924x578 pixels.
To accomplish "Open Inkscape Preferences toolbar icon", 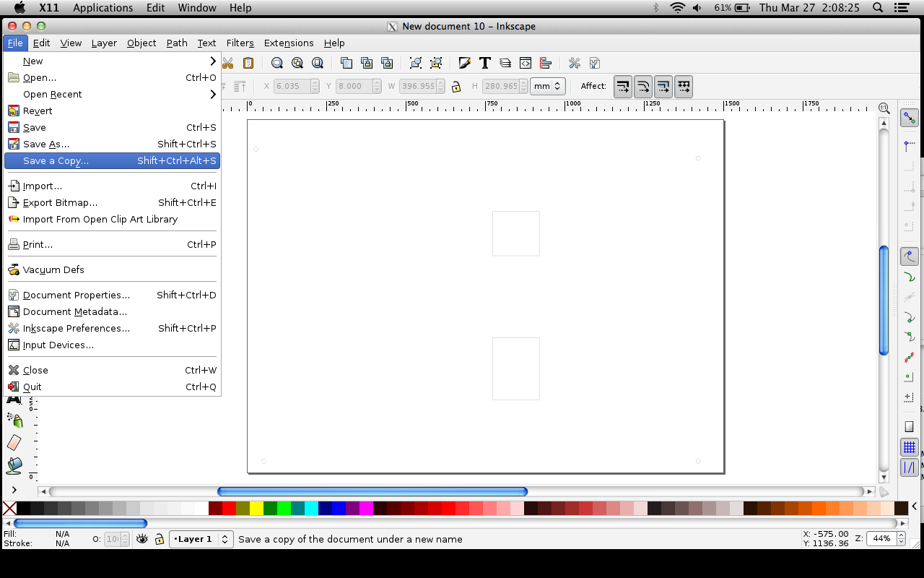I will (575, 63).
